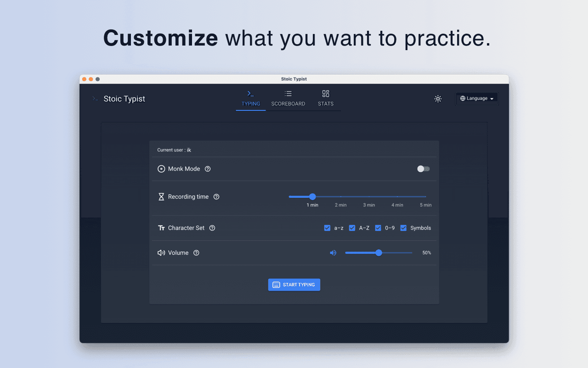Uncheck the Symbols checkbox
588x368 pixels.
click(x=403, y=228)
